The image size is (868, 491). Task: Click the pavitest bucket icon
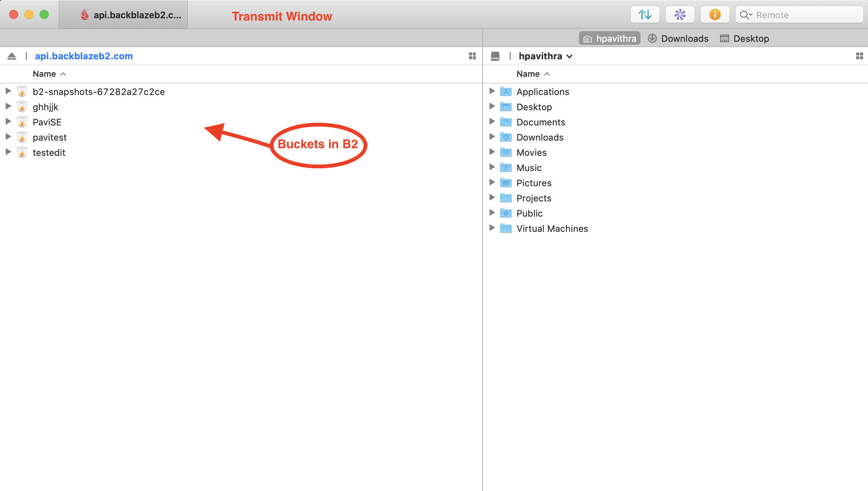coord(22,137)
